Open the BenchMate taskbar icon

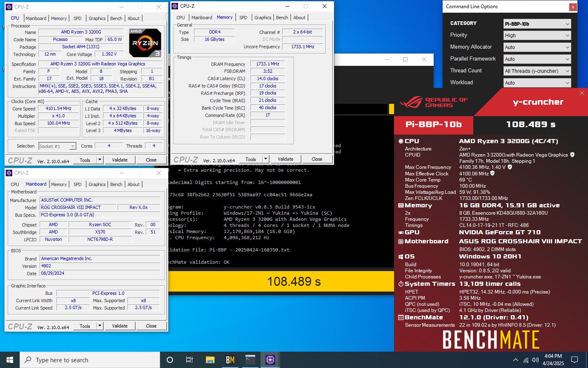(230, 360)
